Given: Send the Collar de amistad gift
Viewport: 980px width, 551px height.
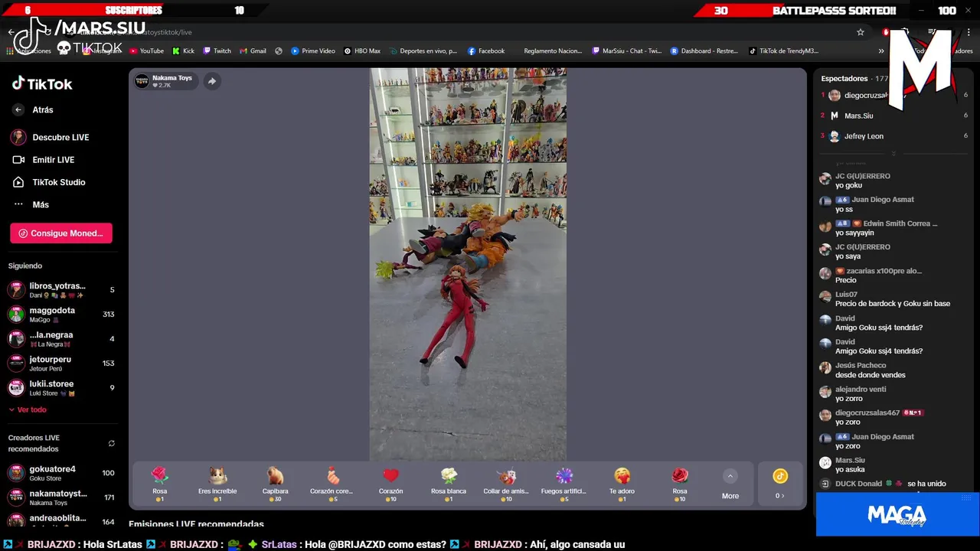Looking at the screenshot, I should (506, 484).
